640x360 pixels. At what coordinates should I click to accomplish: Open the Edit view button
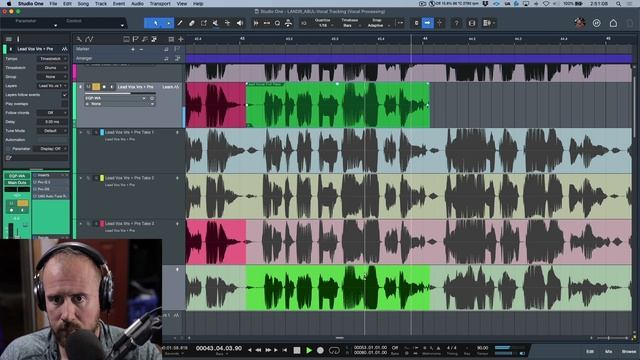click(x=590, y=351)
